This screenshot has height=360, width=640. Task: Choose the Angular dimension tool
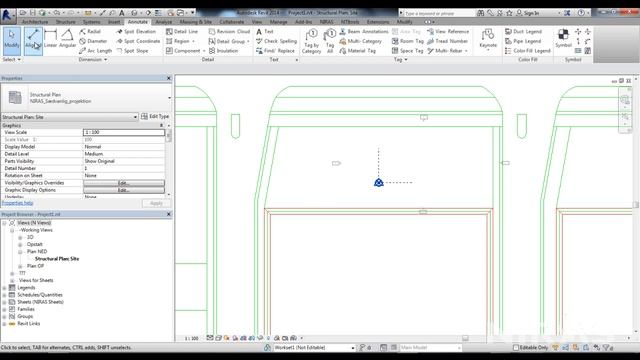67,39
